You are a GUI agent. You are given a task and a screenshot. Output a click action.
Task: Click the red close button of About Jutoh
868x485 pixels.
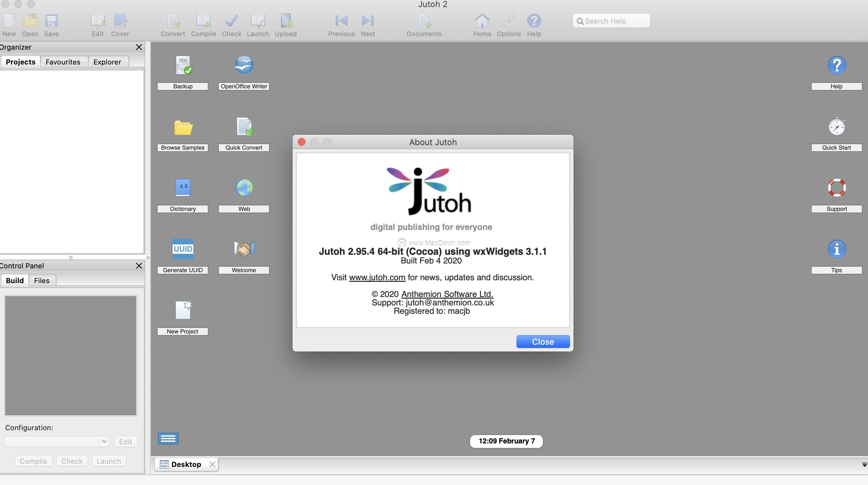[302, 142]
